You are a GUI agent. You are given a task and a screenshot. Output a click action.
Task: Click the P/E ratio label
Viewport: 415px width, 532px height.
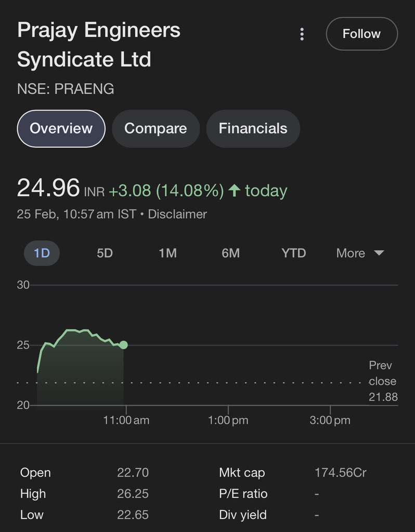[x=243, y=494]
